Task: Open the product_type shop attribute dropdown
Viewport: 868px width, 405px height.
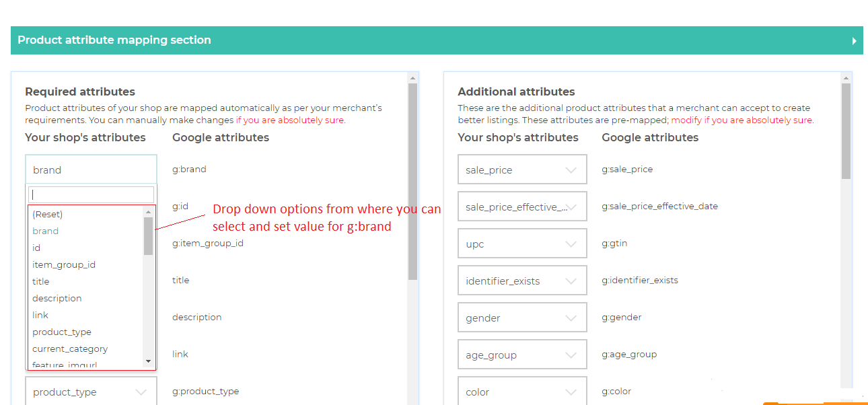Action: 91,392
